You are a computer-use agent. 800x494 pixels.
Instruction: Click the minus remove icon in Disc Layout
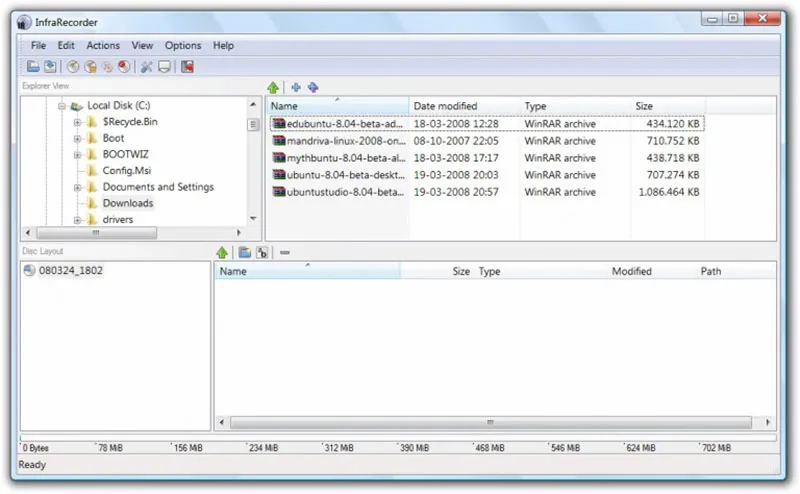(x=285, y=253)
